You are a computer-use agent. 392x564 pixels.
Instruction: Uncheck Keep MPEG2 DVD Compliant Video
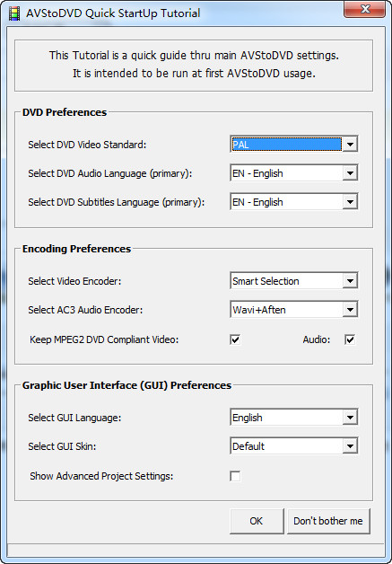pos(235,339)
